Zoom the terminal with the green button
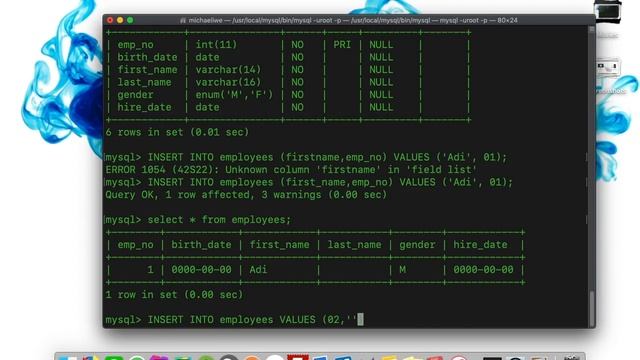 [130, 20]
